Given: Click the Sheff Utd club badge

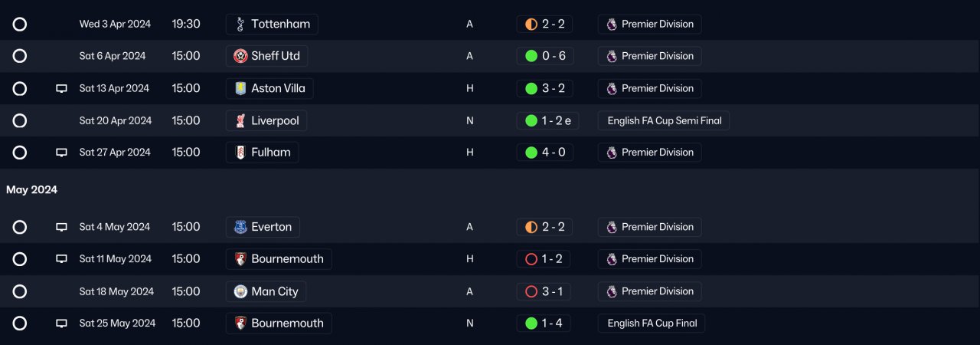Looking at the screenshot, I should 240,56.
